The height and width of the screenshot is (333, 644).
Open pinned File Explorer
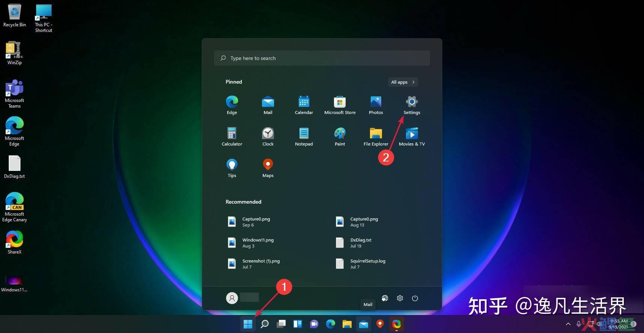(376, 136)
